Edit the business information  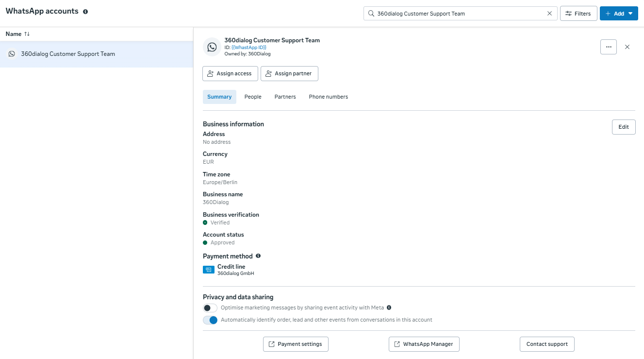tap(624, 127)
